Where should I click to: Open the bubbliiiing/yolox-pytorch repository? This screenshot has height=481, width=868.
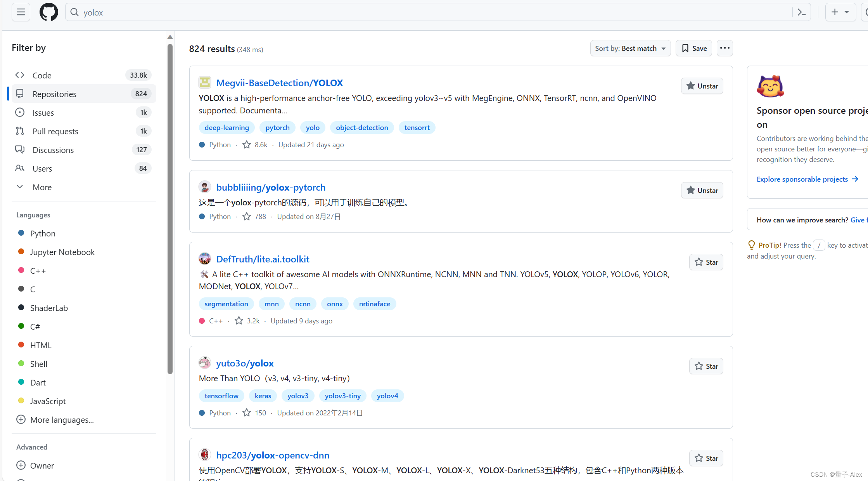(271, 187)
